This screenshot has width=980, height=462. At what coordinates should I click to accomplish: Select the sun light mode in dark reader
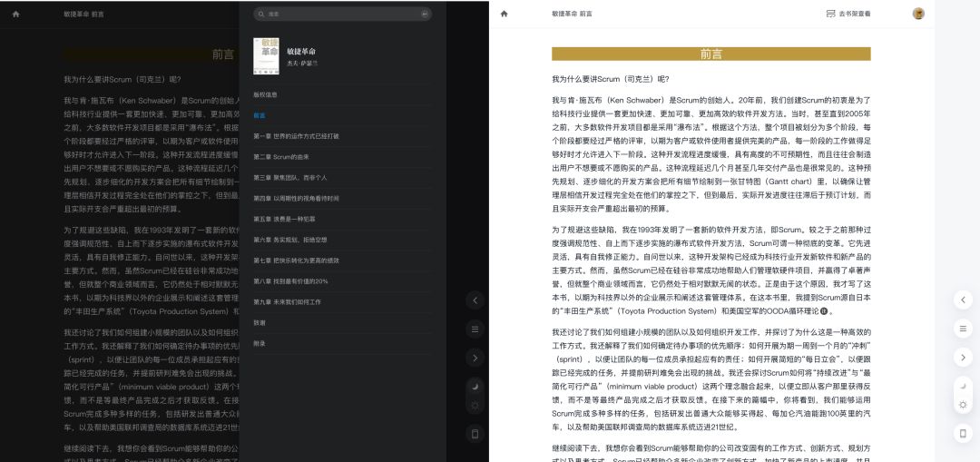tap(475, 406)
